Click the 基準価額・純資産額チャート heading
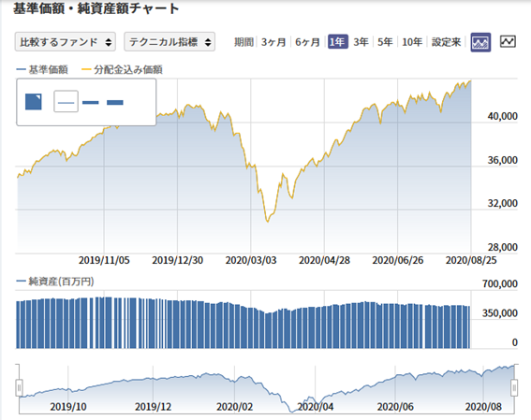Screen dimensions: 531x420 [x=96, y=8]
